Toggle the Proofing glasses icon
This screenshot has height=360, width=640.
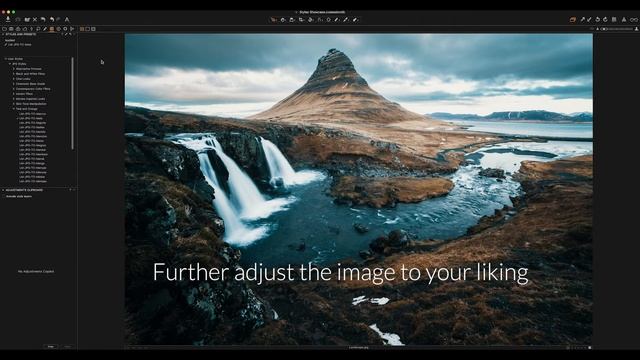pyautogui.click(x=634, y=20)
